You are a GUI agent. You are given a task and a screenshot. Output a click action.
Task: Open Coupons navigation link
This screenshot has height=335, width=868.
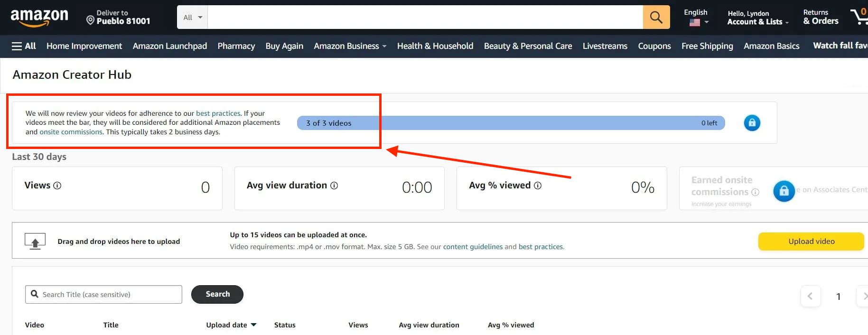pyautogui.click(x=654, y=46)
